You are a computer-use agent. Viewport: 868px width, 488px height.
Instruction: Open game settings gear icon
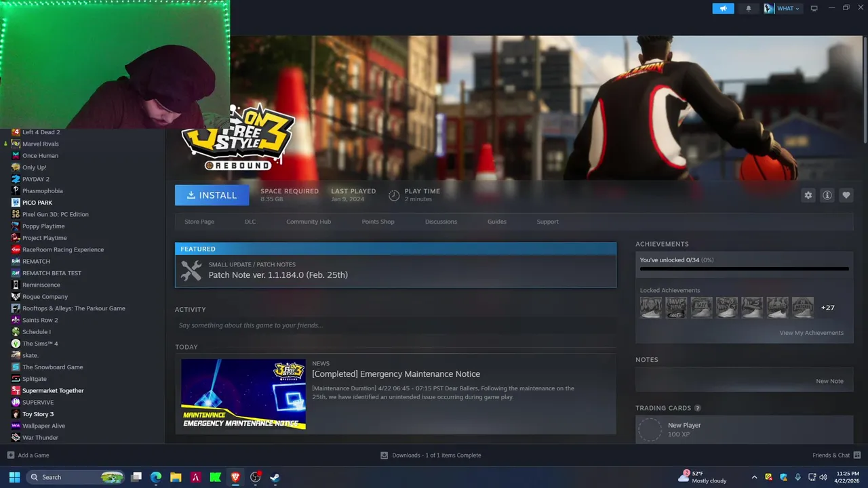(808, 195)
